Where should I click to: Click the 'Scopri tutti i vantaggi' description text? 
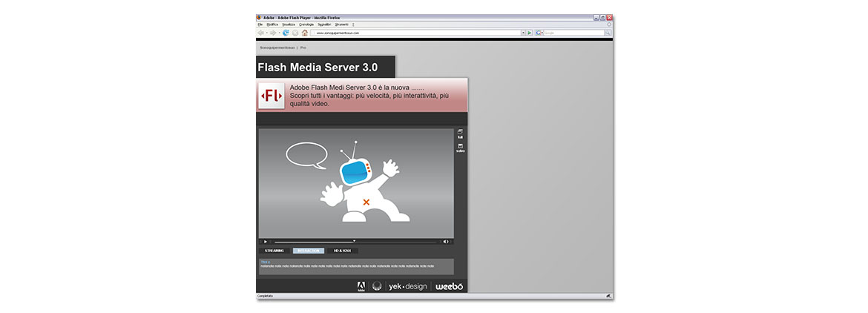[369, 99]
